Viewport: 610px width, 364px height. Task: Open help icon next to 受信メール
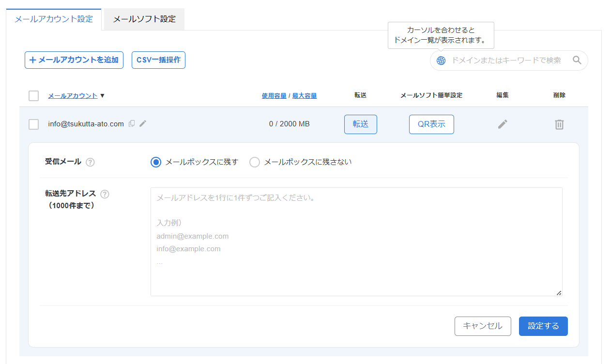pos(90,162)
